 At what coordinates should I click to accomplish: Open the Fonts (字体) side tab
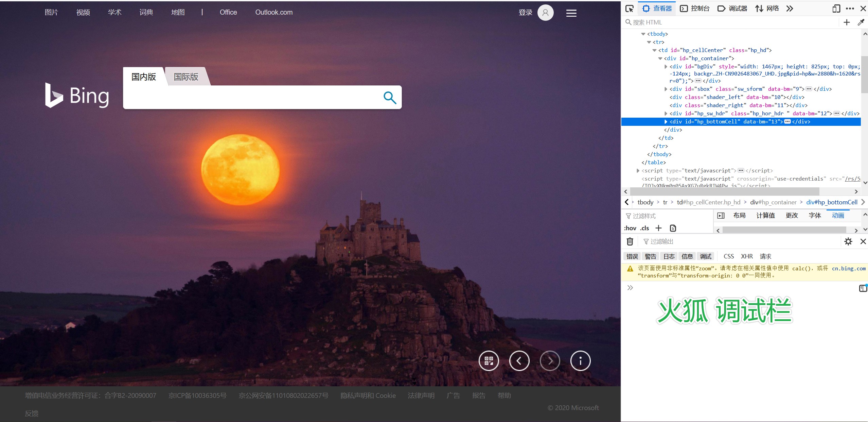coord(815,216)
